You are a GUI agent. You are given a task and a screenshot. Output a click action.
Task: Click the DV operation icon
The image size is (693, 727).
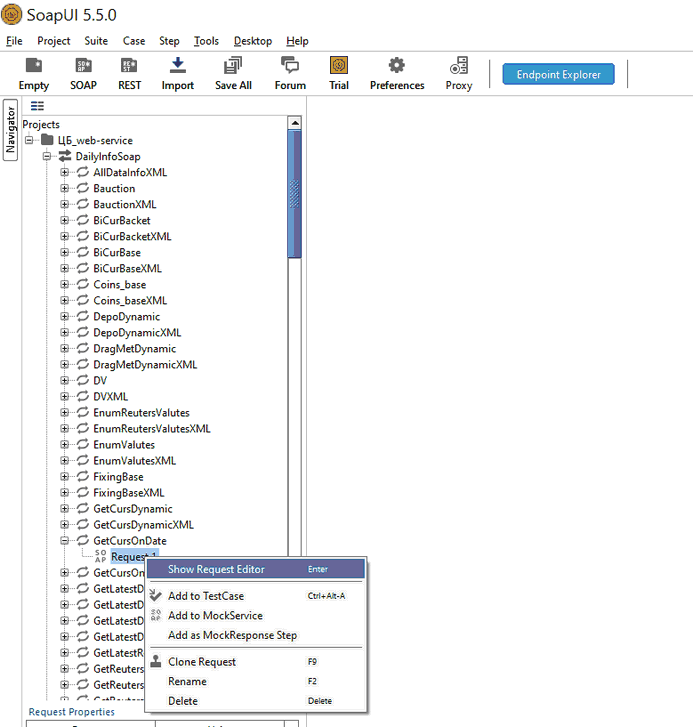click(x=83, y=380)
